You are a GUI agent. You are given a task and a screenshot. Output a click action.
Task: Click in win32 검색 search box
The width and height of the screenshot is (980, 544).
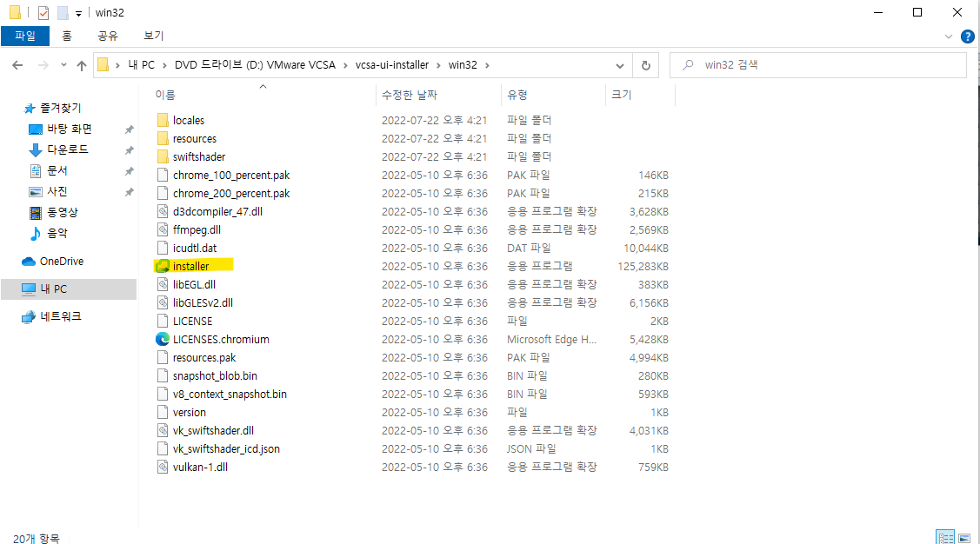pyautogui.click(x=818, y=65)
